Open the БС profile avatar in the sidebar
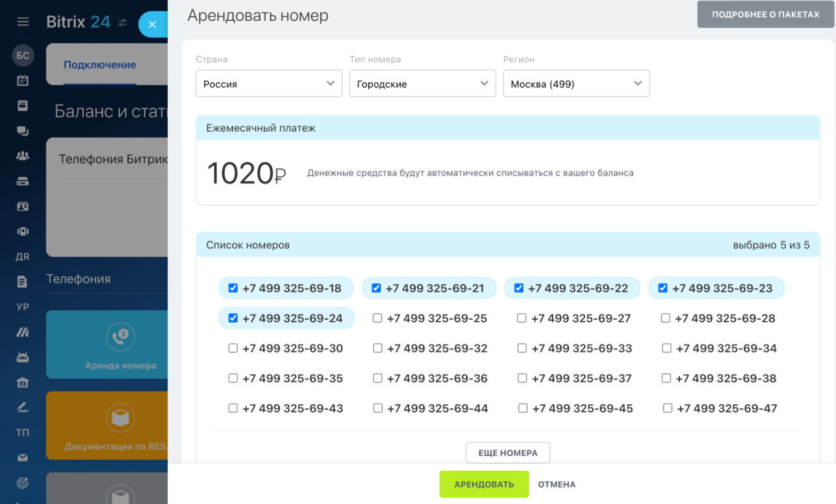 click(x=23, y=55)
